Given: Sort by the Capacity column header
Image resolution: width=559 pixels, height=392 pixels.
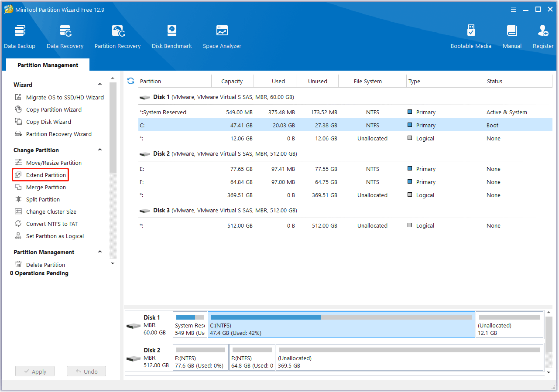Looking at the screenshot, I should point(232,81).
